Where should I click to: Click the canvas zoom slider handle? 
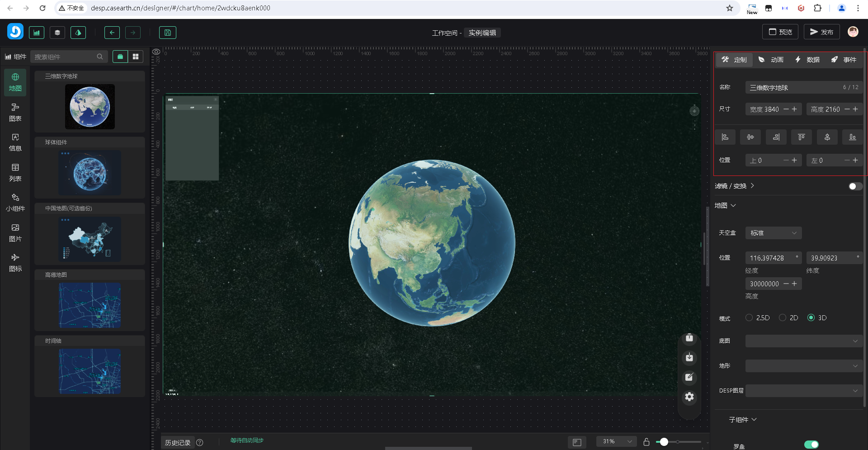(x=664, y=442)
